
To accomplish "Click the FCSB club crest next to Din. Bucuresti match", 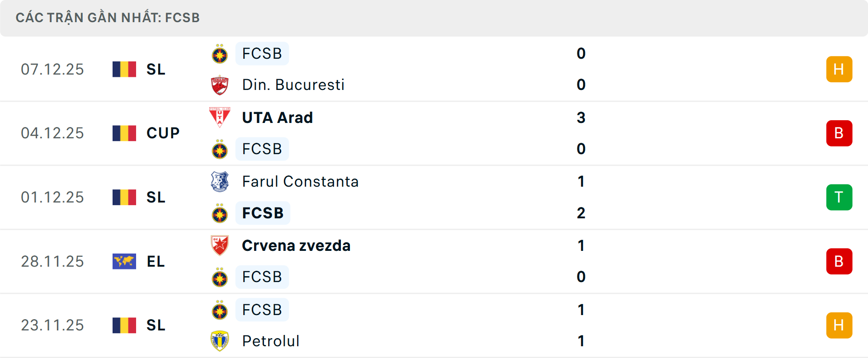I will pos(220,53).
